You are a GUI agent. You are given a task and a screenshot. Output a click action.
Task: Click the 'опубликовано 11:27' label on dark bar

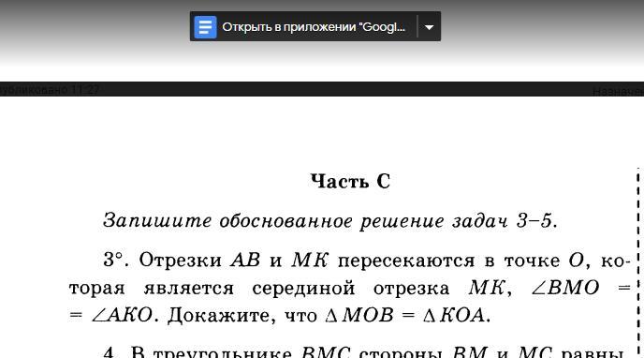pyautogui.click(x=50, y=90)
